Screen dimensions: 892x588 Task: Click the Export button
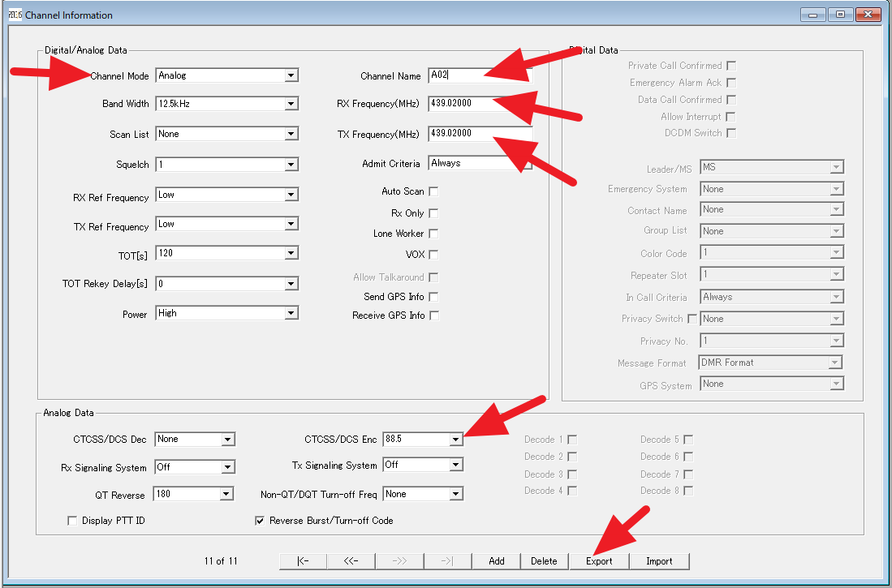(x=599, y=560)
